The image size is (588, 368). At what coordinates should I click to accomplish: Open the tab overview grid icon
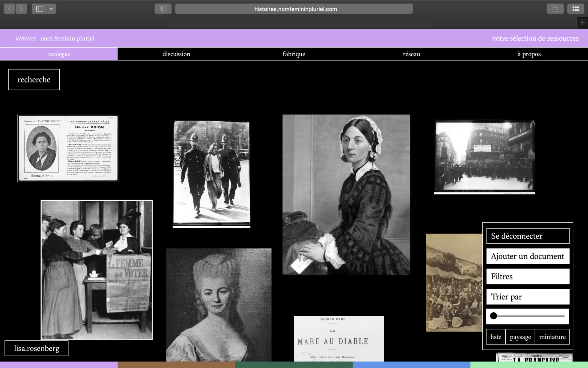pos(575,9)
